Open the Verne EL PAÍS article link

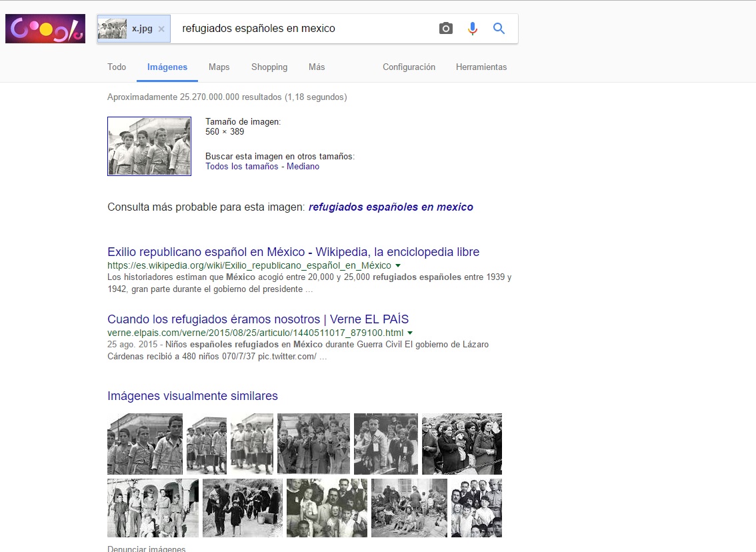click(258, 319)
